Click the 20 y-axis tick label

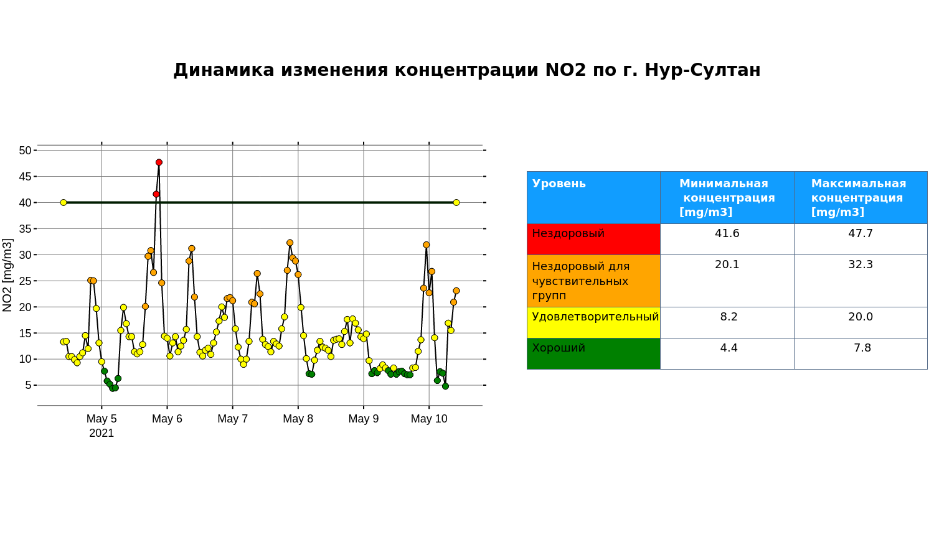pyautogui.click(x=25, y=307)
